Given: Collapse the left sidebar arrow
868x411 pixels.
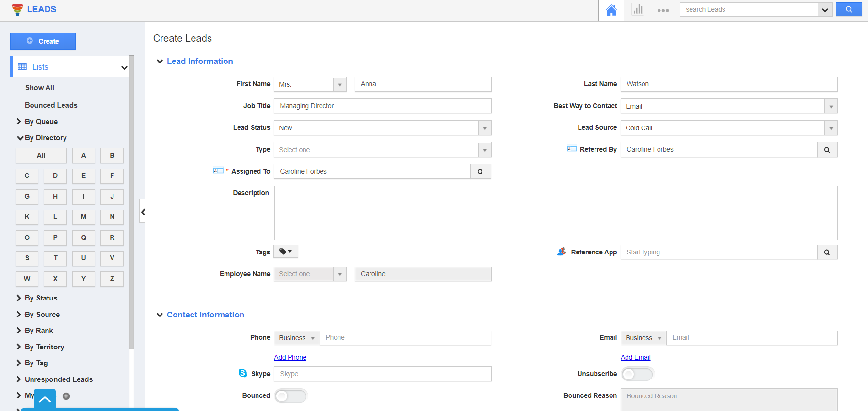Looking at the screenshot, I should pos(143,212).
